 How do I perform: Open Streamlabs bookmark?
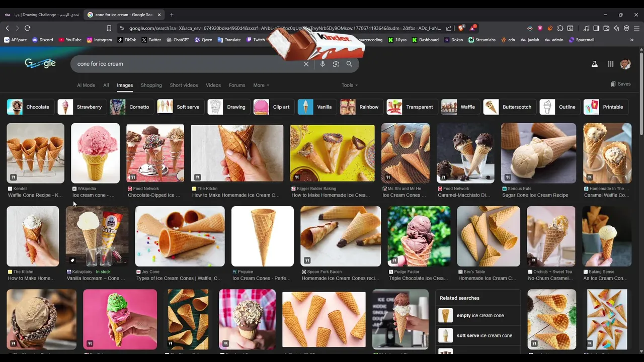click(x=482, y=40)
